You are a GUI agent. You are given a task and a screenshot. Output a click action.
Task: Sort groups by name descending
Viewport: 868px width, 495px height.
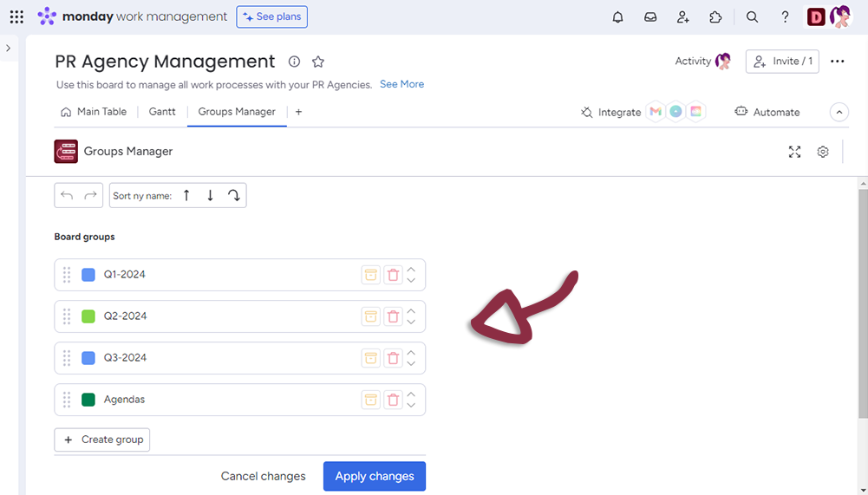pyautogui.click(x=210, y=196)
